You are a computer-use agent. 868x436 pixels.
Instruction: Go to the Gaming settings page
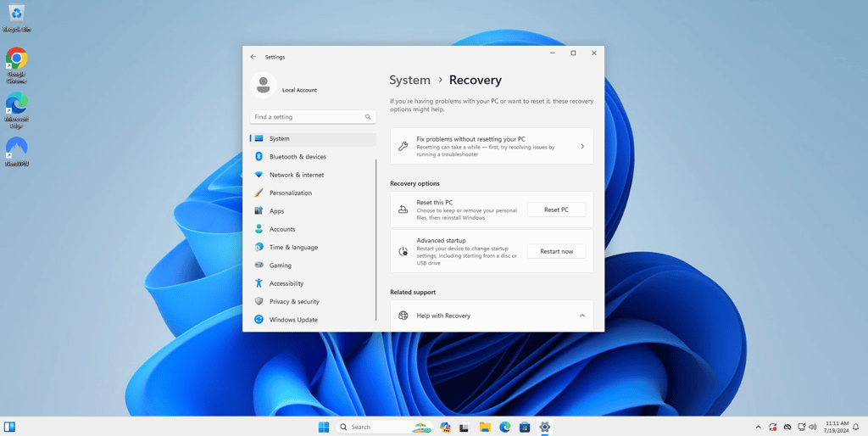click(314, 266)
